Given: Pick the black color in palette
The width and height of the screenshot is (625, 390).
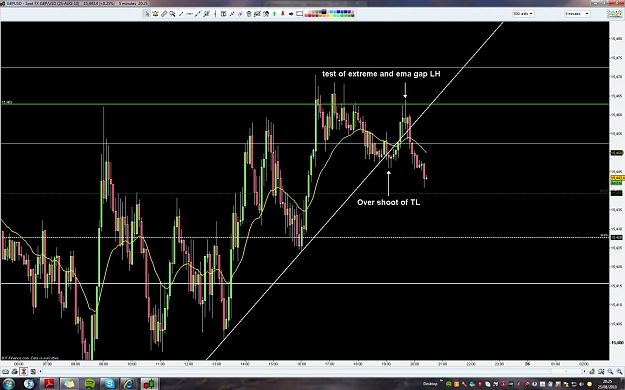Looking at the screenshot, I should click(324, 12).
